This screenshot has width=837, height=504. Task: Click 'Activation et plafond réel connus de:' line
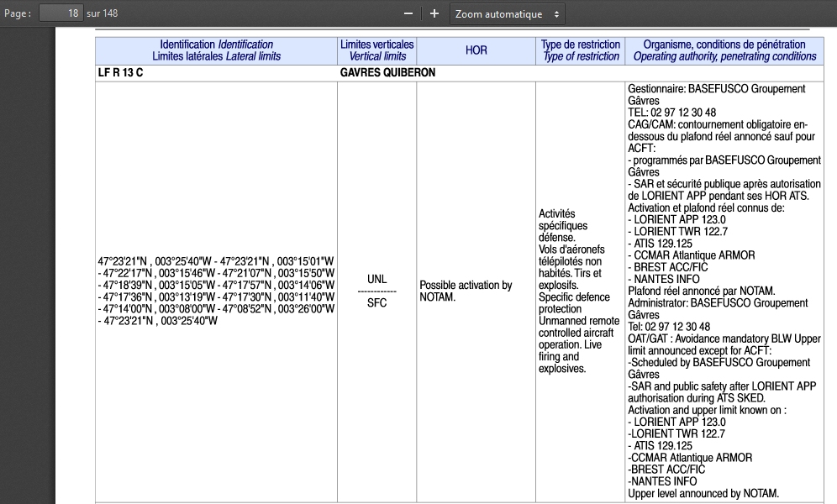[706, 207]
